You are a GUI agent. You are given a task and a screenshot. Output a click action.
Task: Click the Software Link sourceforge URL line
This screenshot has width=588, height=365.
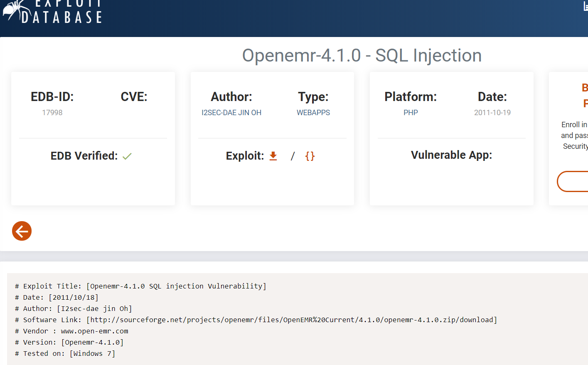256,320
